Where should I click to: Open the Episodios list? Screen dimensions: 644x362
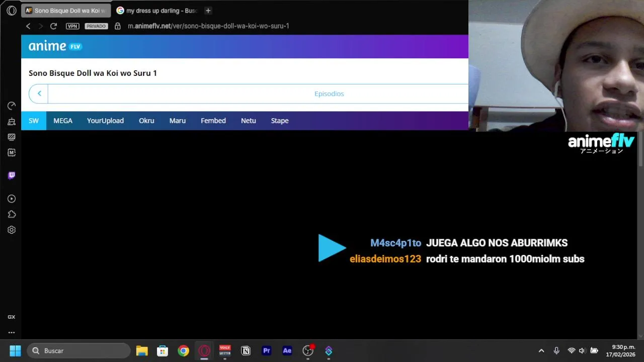(329, 94)
